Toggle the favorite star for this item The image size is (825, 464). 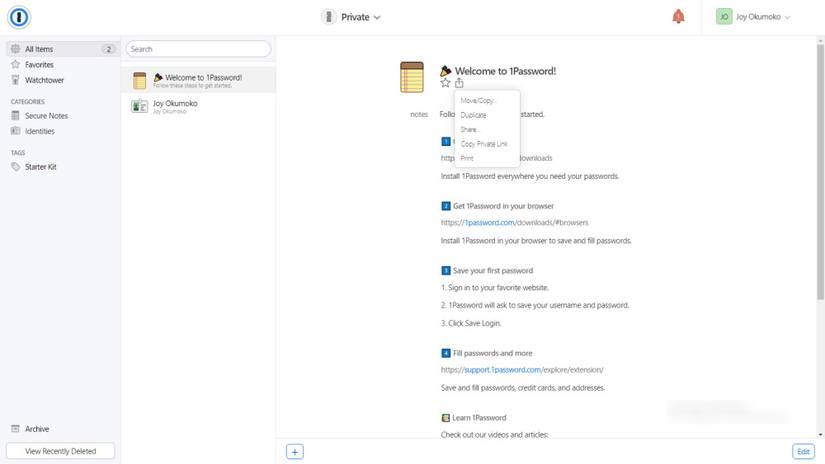click(x=446, y=83)
